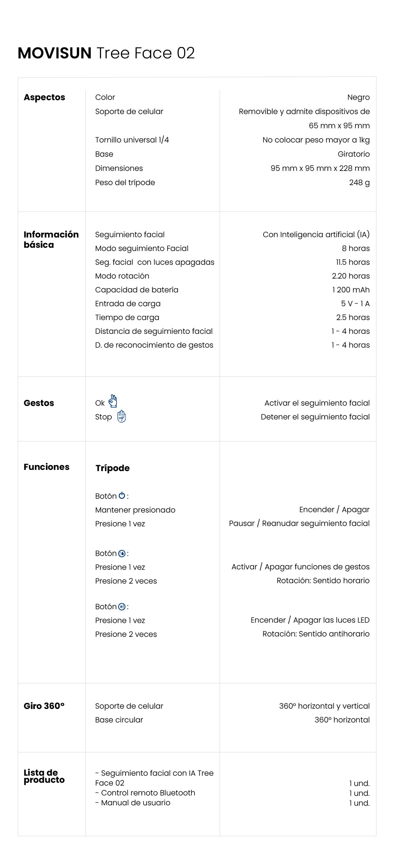Click the 1 200 mAh battery value

coord(351,290)
